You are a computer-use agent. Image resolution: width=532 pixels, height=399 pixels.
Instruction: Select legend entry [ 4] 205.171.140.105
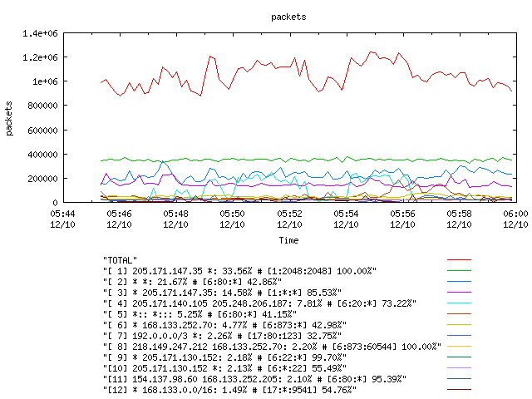click(x=259, y=303)
